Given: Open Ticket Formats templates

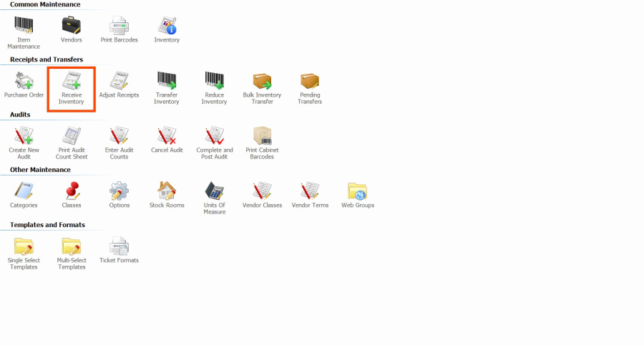Looking at the screenshot, I should (119, 246).
